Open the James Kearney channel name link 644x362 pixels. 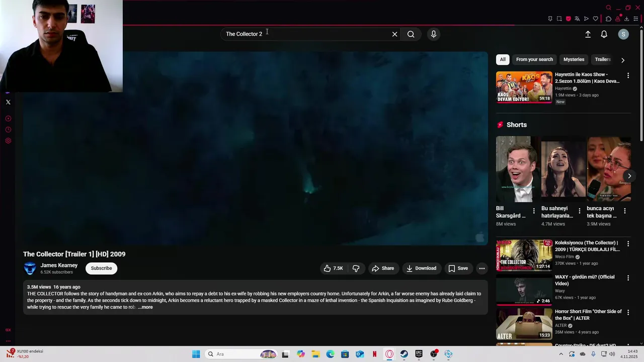59,265
